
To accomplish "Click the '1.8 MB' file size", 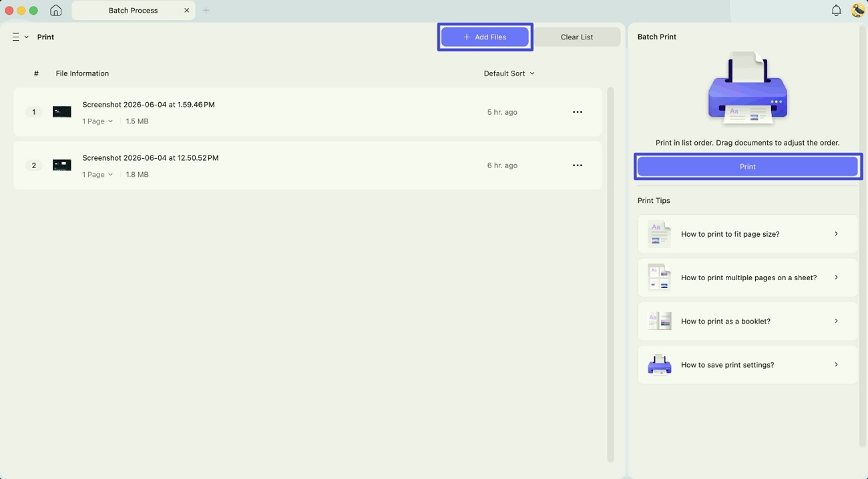I will [x=137, y=175].
